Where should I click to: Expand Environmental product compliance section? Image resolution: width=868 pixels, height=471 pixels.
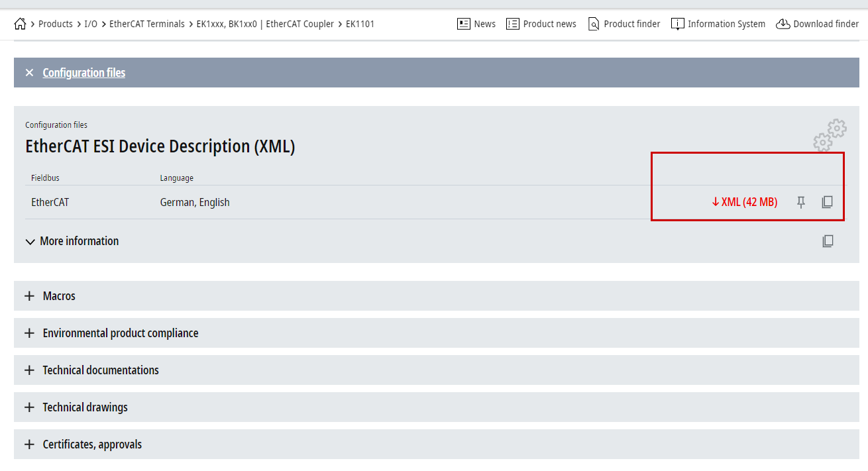click(435, 333)
